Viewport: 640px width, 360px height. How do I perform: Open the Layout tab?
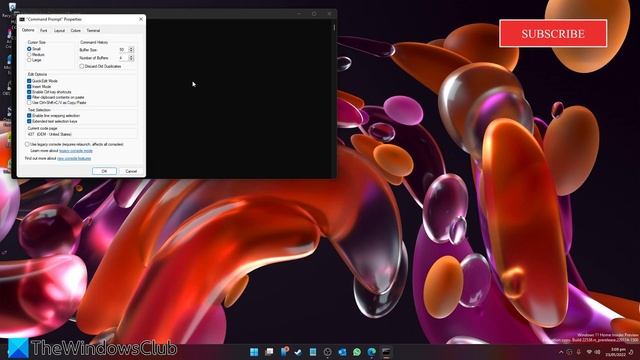click(x=59, y=31)
